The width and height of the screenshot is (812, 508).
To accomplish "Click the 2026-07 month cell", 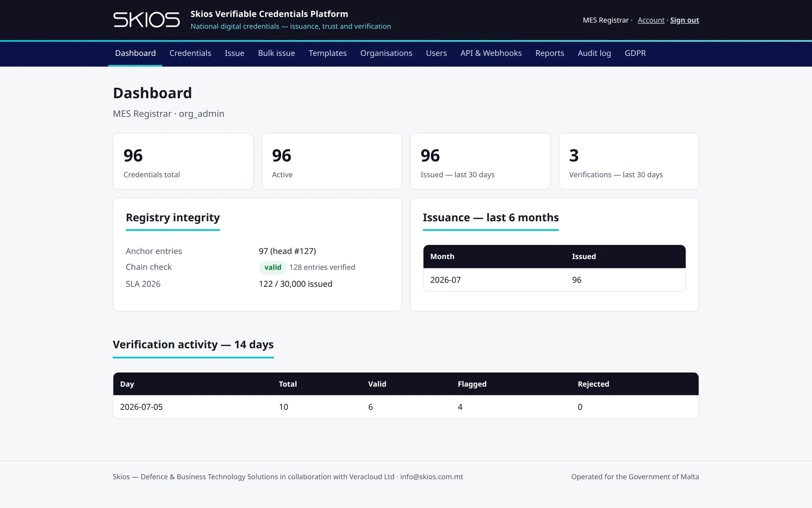I will click(x=445, y=280).
